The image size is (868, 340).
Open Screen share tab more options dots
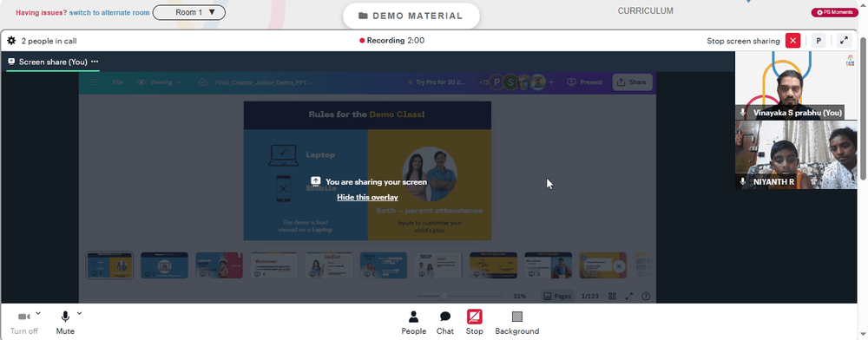click(95, 62)
